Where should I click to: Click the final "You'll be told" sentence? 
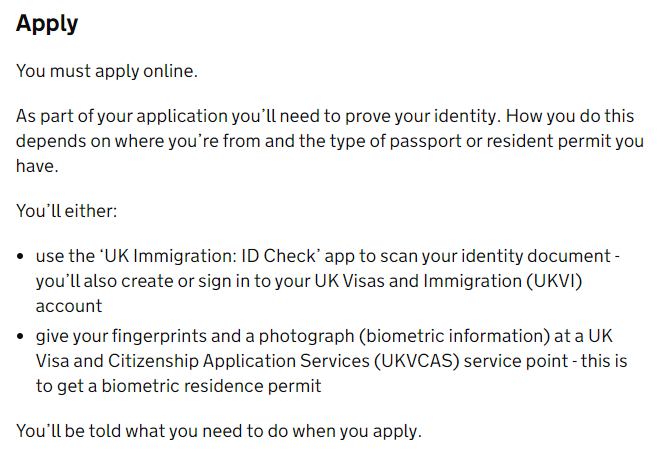(219, 431)
